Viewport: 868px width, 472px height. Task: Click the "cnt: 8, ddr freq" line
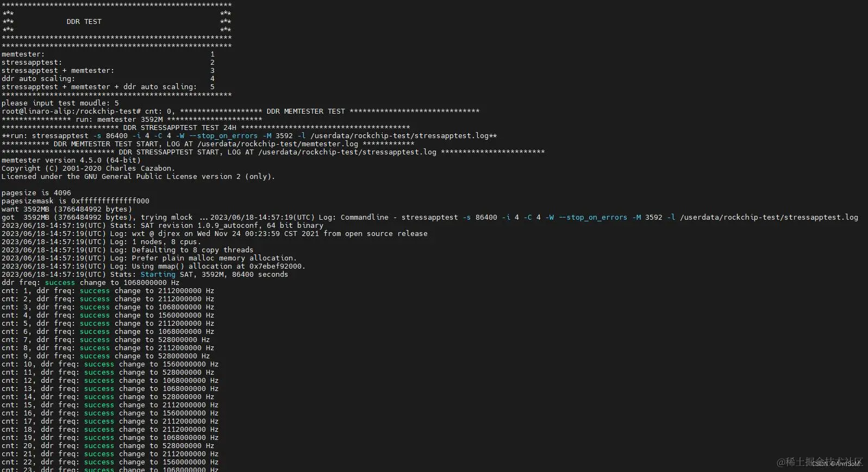click(108, 348)
